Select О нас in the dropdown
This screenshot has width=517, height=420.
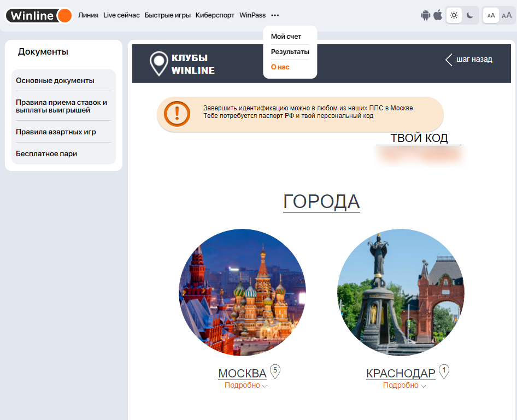pos(280,67)
